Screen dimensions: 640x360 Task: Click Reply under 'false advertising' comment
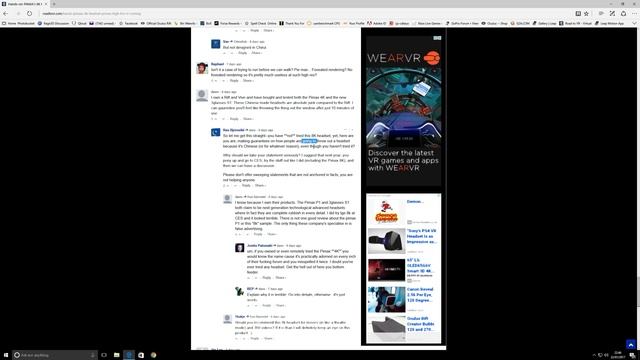[x=258, y=234]
